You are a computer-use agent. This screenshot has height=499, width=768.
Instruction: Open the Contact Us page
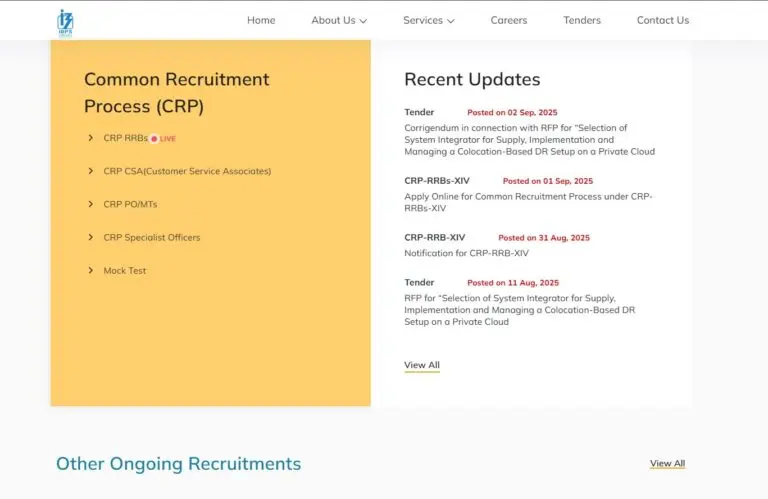(663, 20)
